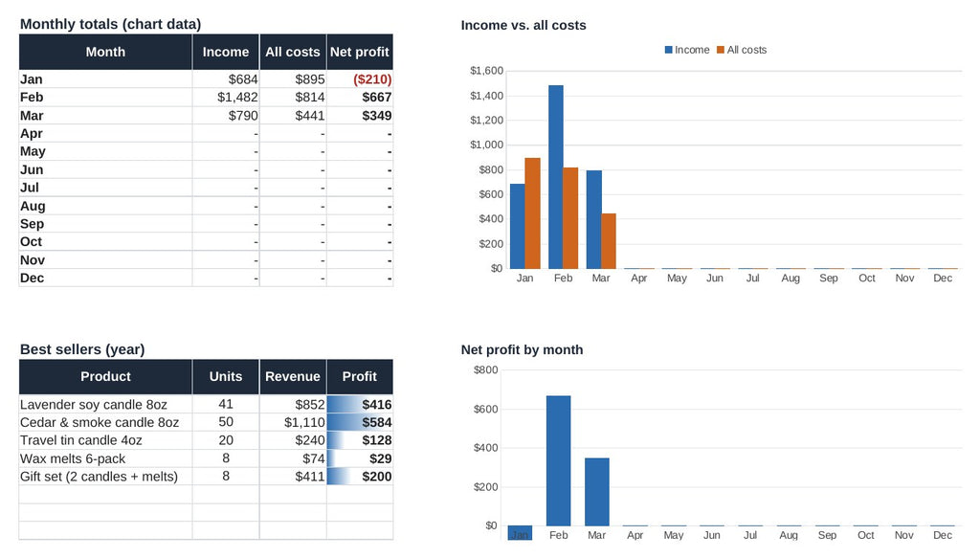Click the blue Income legend swatch
This screenshot has height=558, width=980.
pos(668,50)
